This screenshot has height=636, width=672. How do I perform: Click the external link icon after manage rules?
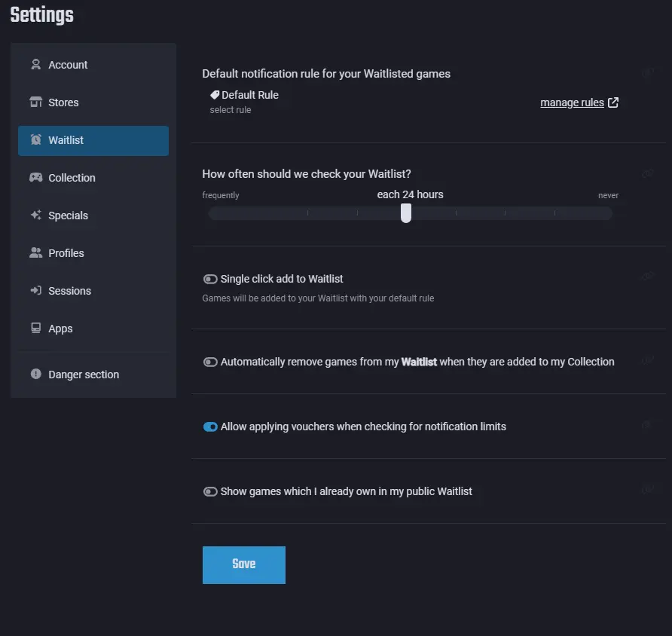[x=613, y=102]
